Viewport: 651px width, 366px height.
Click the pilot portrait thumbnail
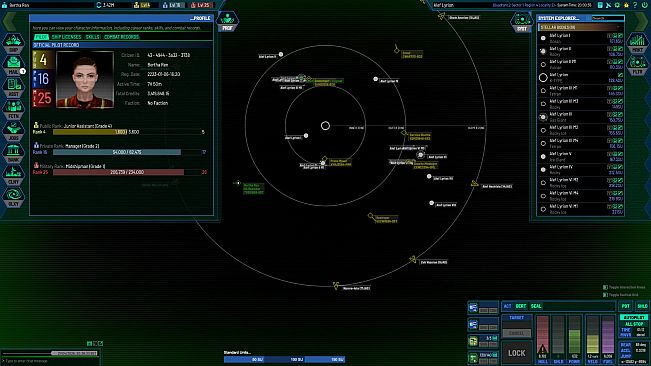(x=85, y=79)
